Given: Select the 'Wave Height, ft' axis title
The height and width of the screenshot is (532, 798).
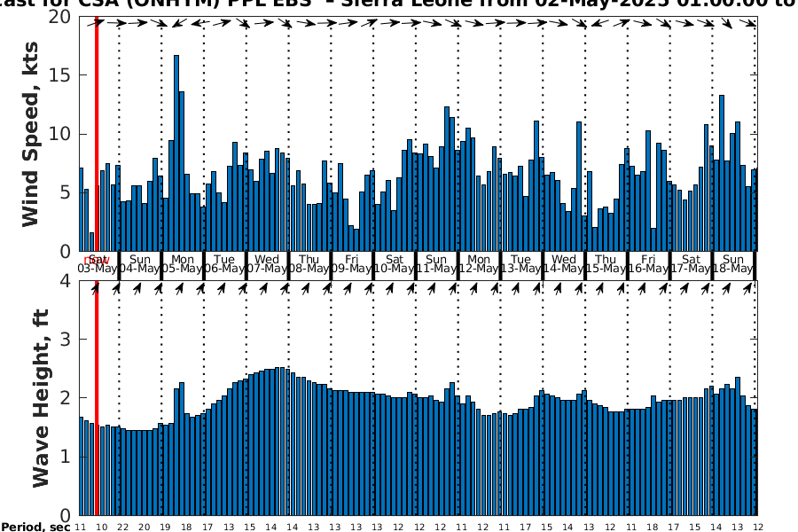Looking at the screenshot, I should point(41,397).
